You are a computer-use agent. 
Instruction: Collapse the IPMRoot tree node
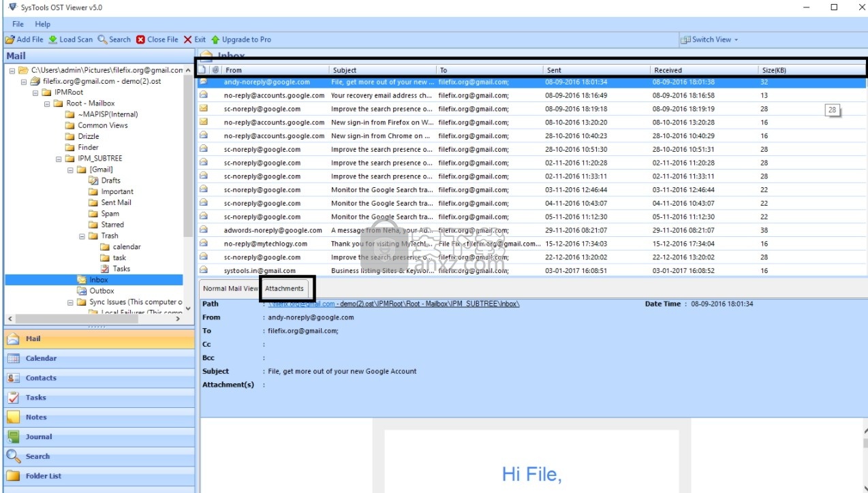coord(35,93)
